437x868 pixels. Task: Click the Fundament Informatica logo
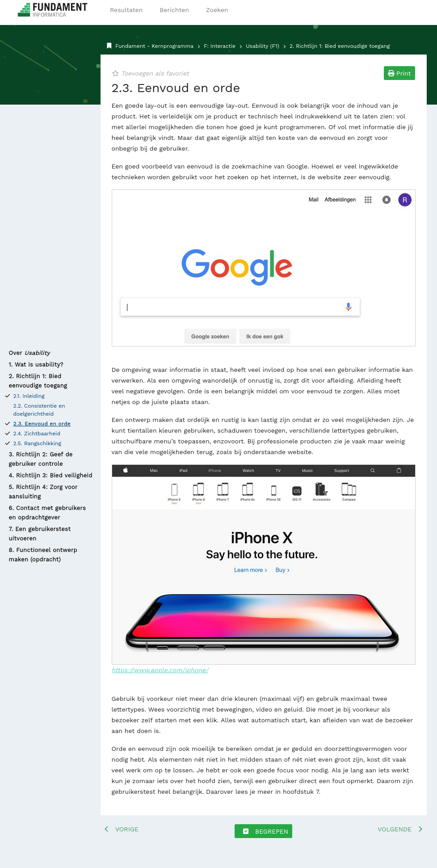(52, 10)
